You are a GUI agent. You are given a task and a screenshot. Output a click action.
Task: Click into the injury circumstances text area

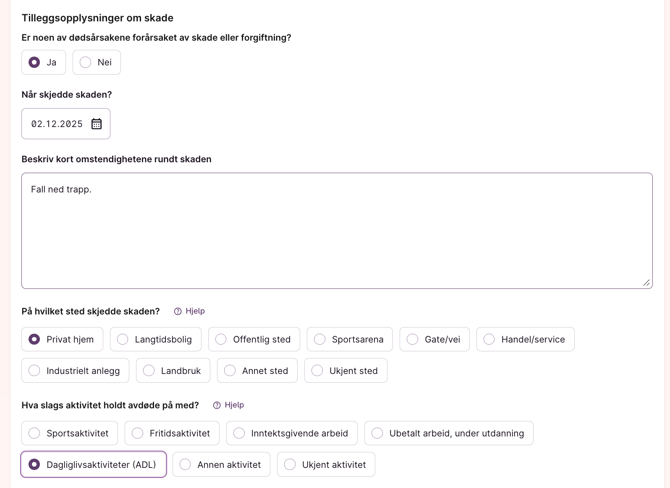pyautogui.click(x=336, y=231)
